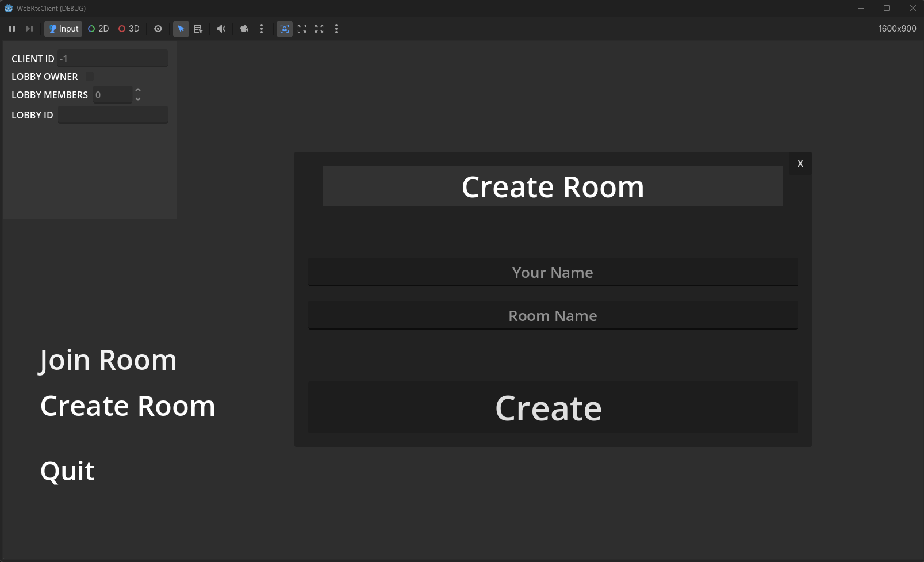Click the LOBBY MEMBERS increment arrow
Screen dimensions: 924x562
pyautogui.click(x=138, y=90)
